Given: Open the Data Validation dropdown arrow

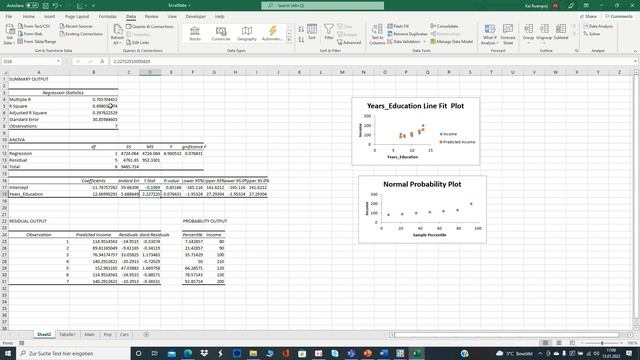Looking at the screenshot, I should [424, 42].
